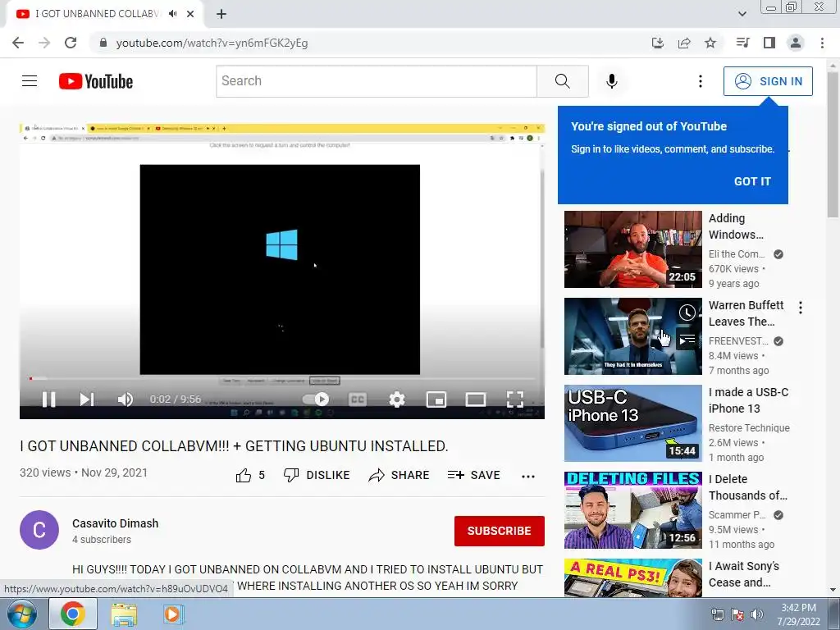Open I Await Sony's Cease video title
This screenshot has width=840, height=630.
coord(743,573)
